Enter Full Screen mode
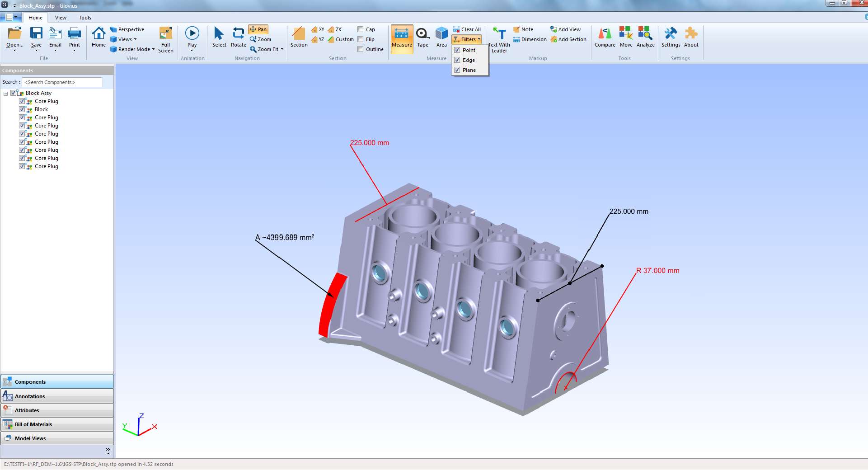Viewport: 868px width, 470px height. click(x=166, y=40)
